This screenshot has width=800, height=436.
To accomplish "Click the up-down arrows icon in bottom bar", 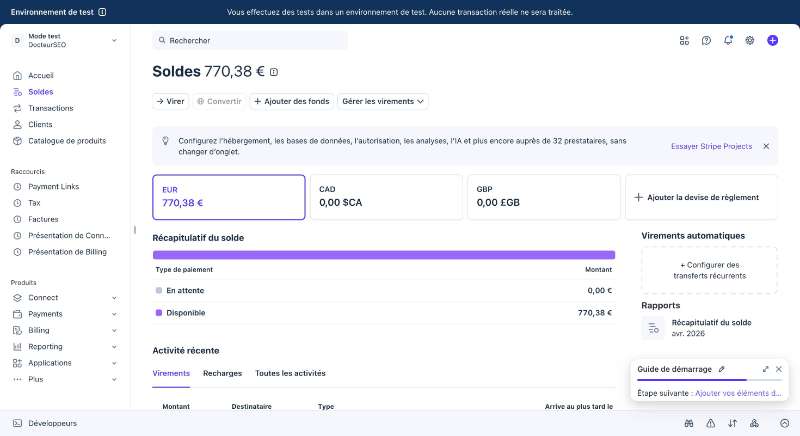I will (732, 423).
